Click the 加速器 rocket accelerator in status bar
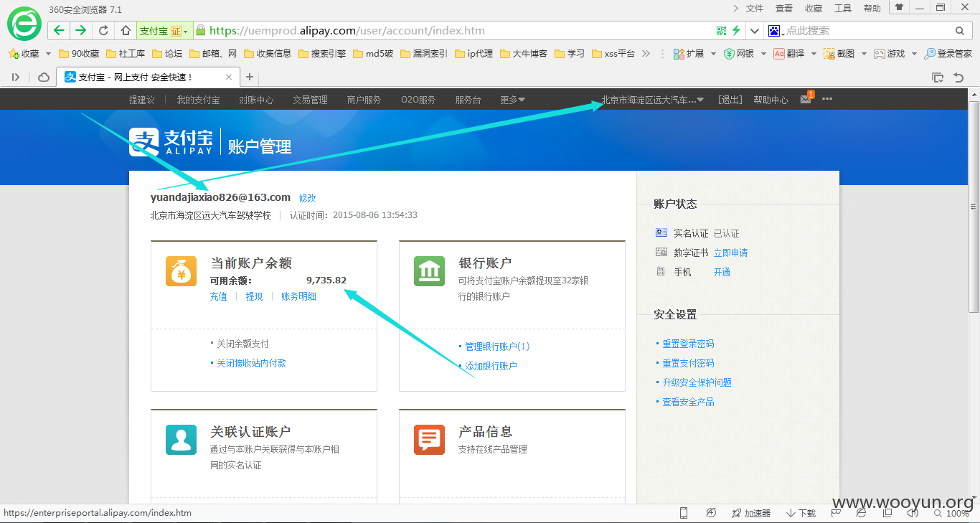The image size is (980, 523). [x=750, y=513]
